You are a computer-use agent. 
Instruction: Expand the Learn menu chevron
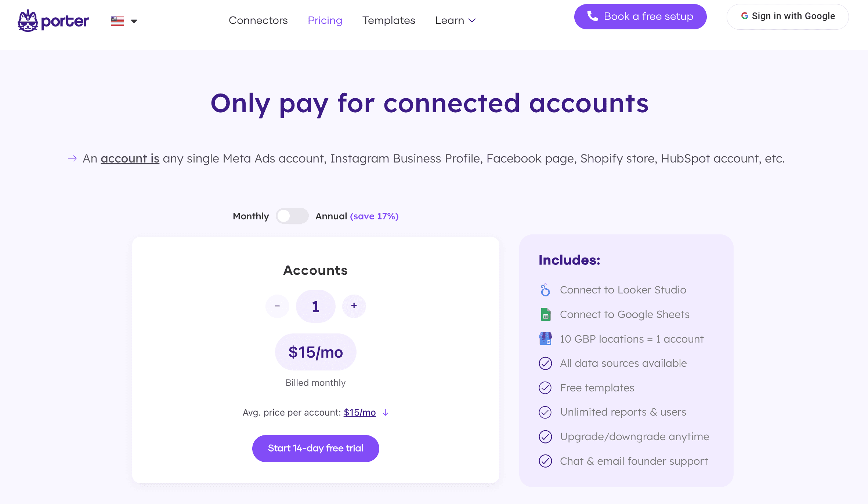coord(472,21)
